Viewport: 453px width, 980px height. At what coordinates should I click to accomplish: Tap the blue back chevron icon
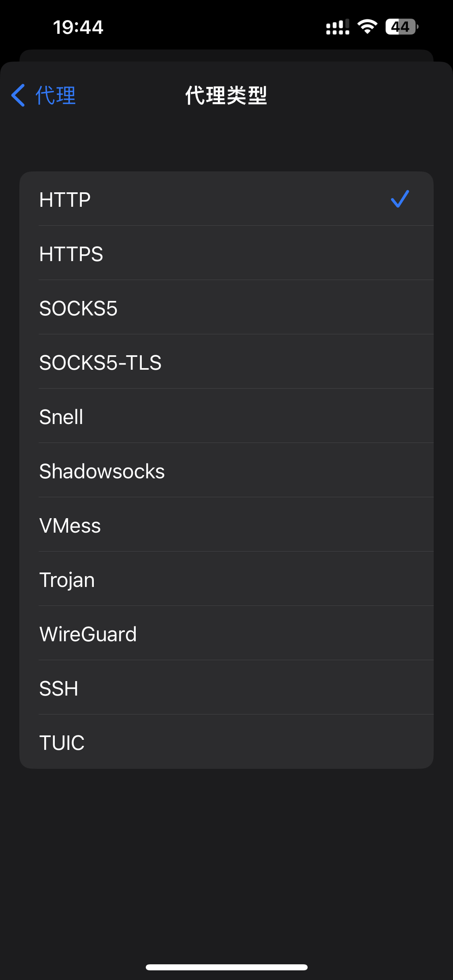(x=19, y=95)
